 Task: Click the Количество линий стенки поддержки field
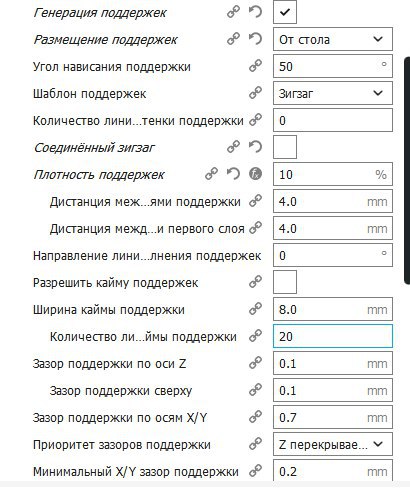(333, 120)
